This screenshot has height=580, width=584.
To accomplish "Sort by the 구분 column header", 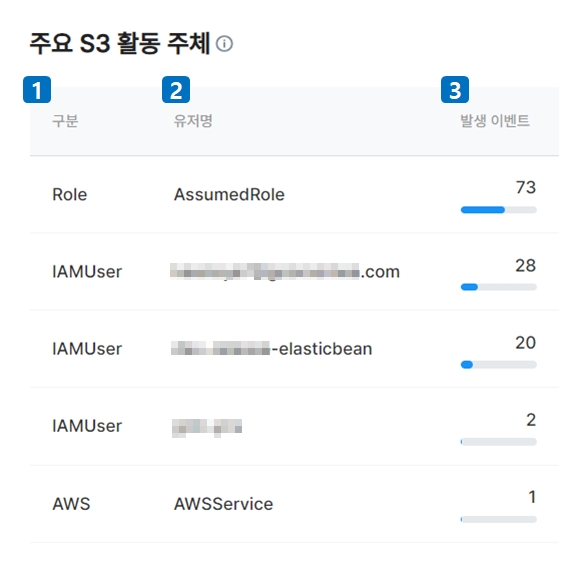I will tap(65, 121).
